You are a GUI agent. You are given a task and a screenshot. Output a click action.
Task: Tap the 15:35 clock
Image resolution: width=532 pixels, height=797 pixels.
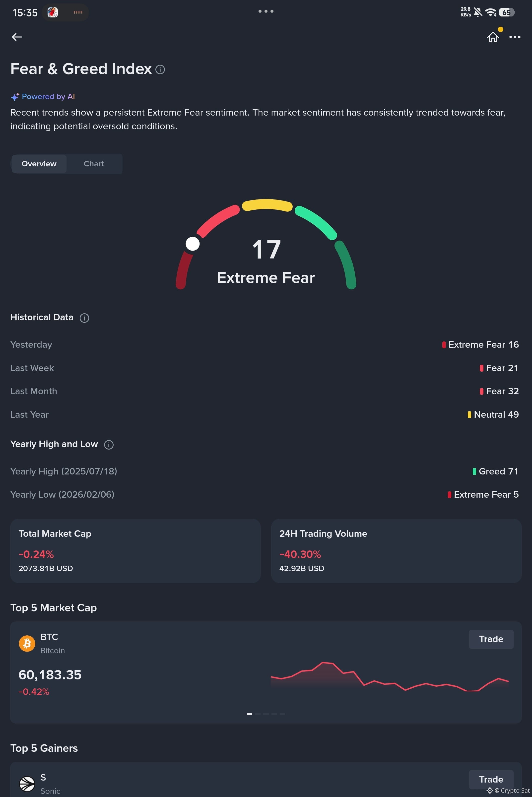coord(25,12)
